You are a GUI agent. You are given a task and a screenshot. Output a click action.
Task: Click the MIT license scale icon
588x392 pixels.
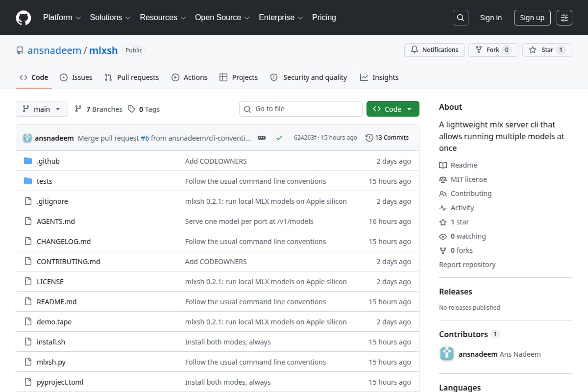click(x=443, y=180)
